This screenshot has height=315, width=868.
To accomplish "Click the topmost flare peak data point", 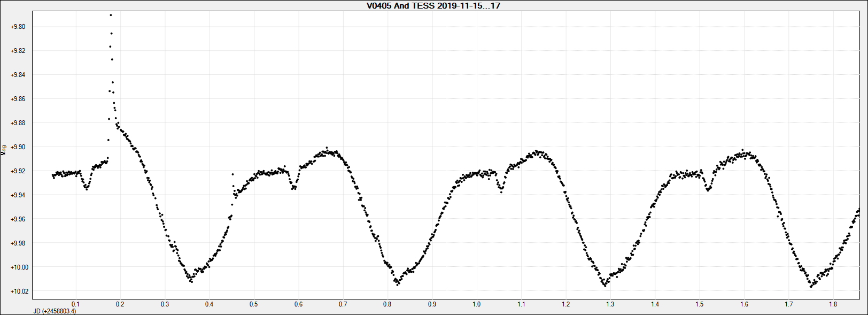I will pos(111,15).
